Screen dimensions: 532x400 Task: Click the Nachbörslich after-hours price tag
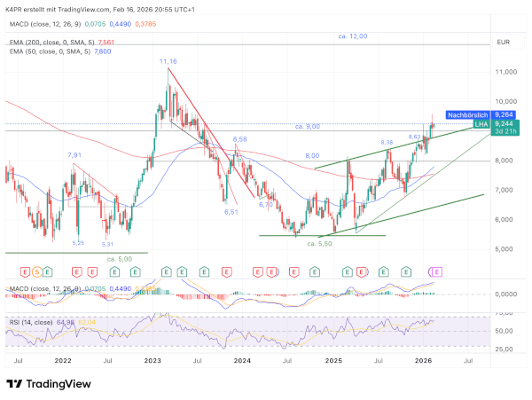coord(467,114)
